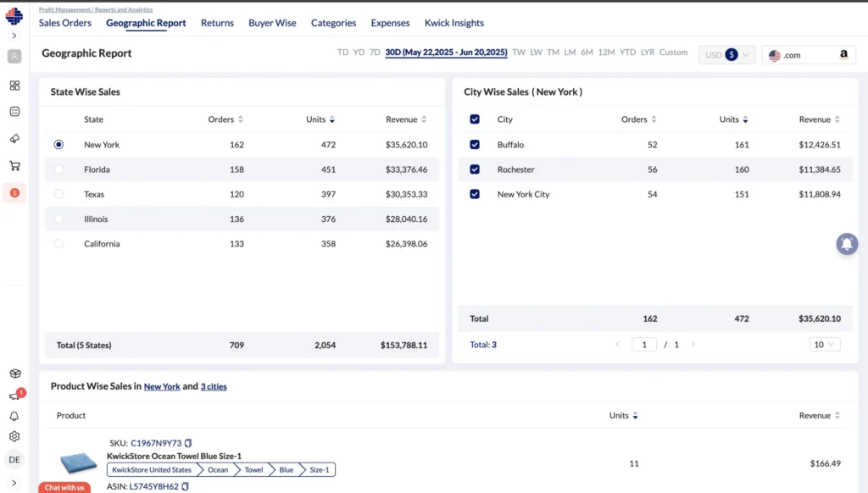Click the Profit Management breadcrumb link

(x=64, y=9)
